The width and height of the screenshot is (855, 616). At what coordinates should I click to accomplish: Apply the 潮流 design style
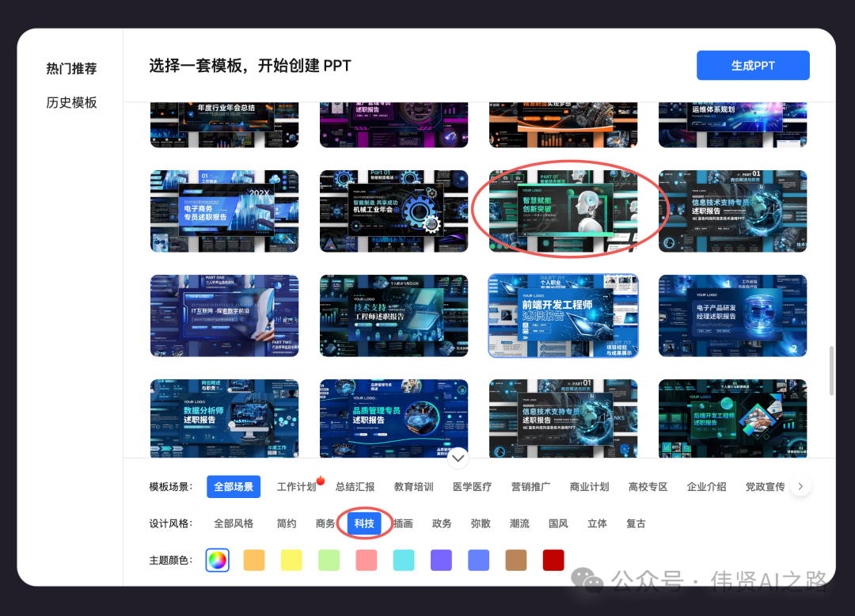(x=519, y=523)
